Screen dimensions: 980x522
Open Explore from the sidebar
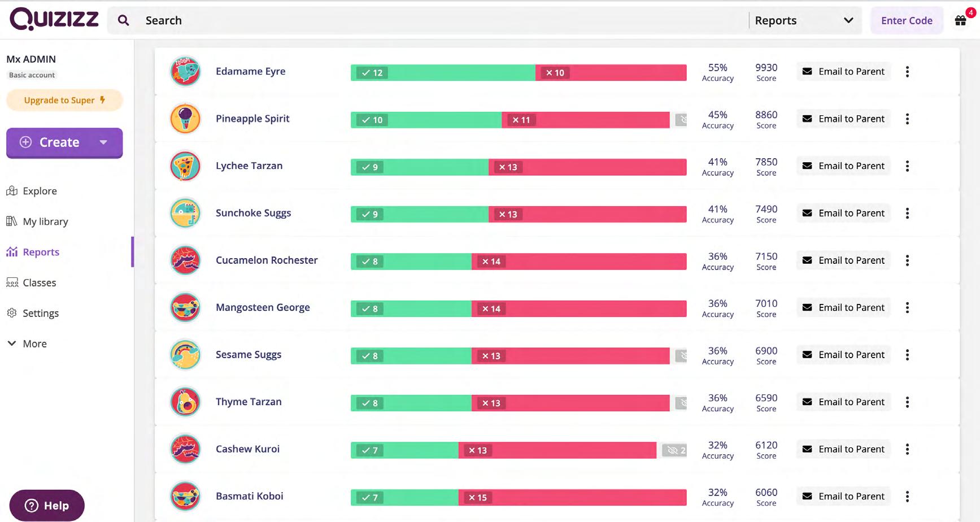(40, 191)
